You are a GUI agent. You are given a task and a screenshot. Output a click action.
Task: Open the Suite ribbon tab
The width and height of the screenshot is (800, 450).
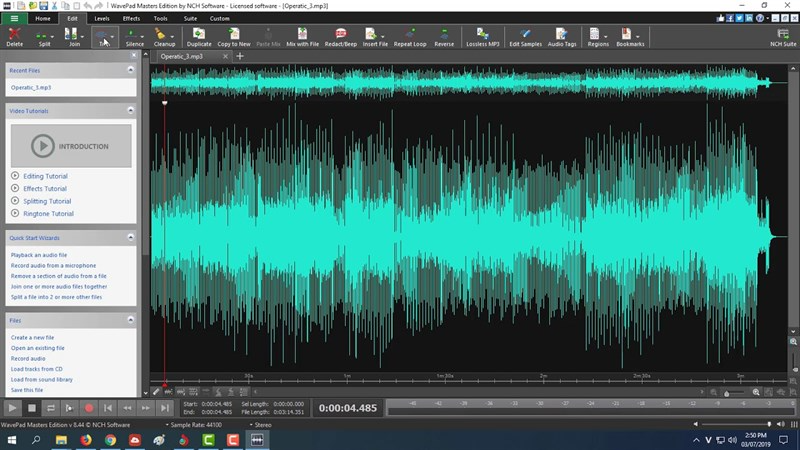click(x=190, y=18)
